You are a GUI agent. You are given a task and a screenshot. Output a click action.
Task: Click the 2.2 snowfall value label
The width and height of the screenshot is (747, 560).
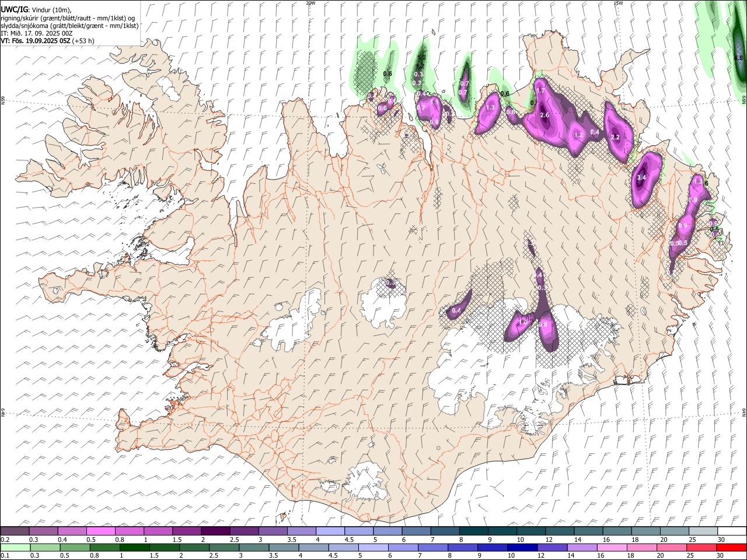coord(615,137)
